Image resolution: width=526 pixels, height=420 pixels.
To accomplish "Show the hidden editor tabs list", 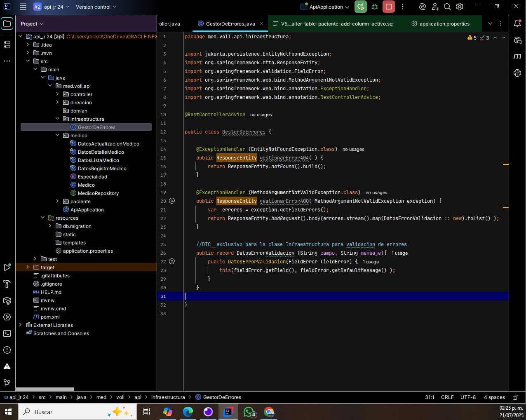I will (490, 23).
